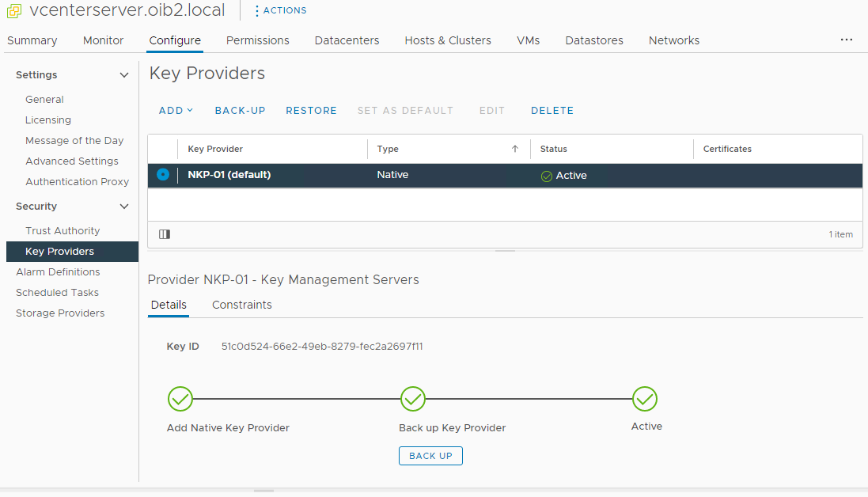Open the Hosts & Clusters tab
868x497 pixels.
click(448, 40)
